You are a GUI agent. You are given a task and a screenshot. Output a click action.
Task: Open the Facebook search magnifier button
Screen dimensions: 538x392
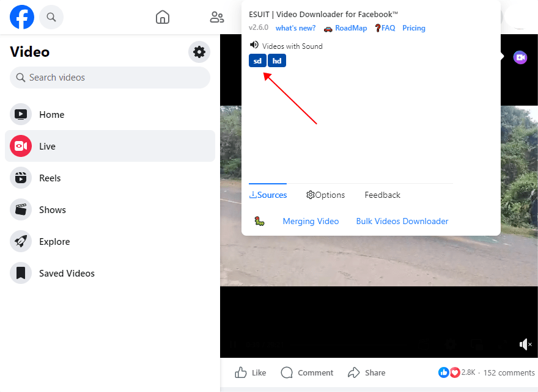[51, 16]
